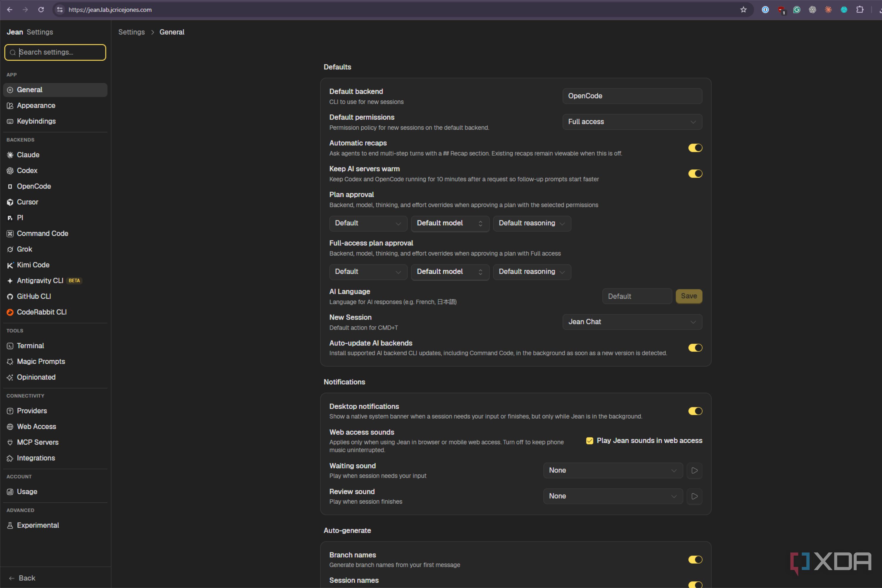Preview the Waiting sound play icon
882x588 pixels.
pos(694,471)
